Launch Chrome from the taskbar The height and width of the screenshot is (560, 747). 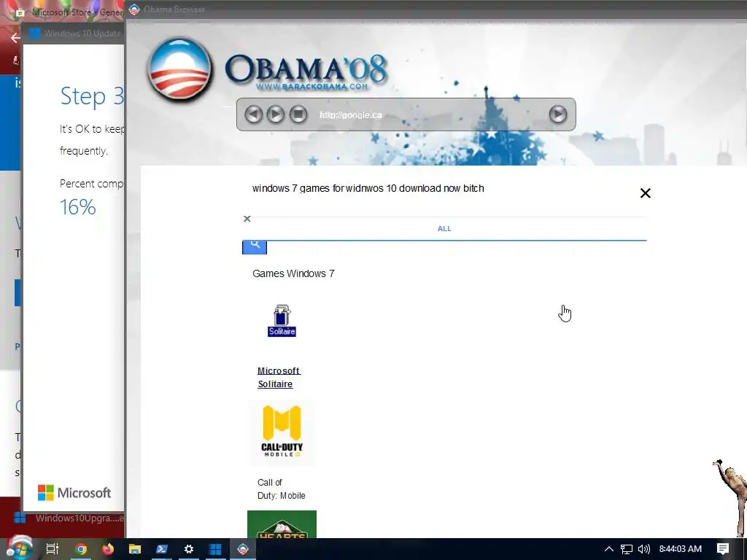81,549
